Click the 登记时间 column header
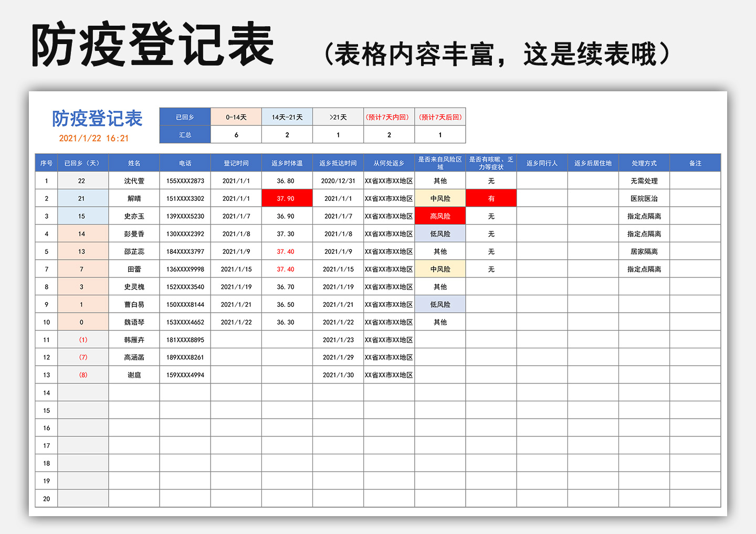Image resolution: width=756 pixels, height=534 pixels. [x=236, y=163]
